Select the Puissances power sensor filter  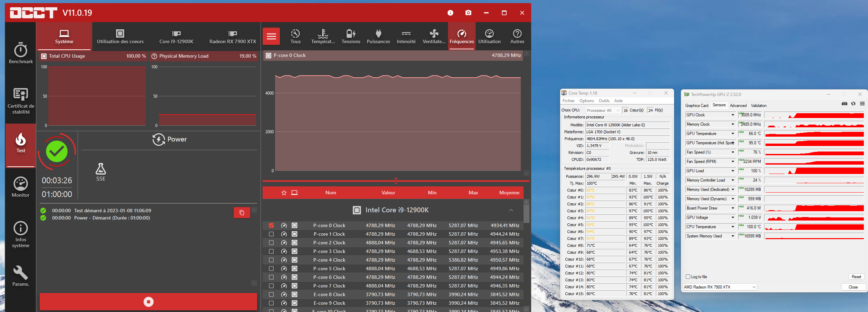coord(378,37)
